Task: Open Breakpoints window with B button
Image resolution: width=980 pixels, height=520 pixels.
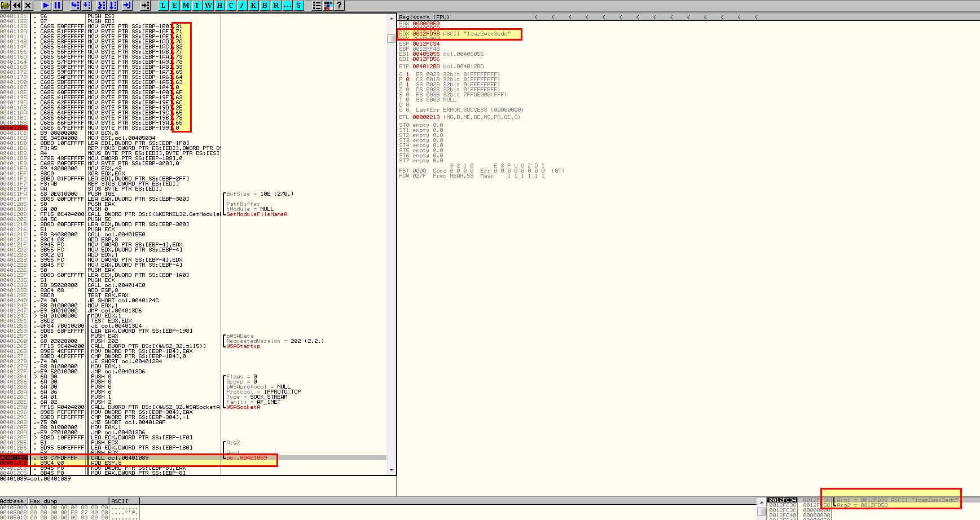Action: [265, 5]
